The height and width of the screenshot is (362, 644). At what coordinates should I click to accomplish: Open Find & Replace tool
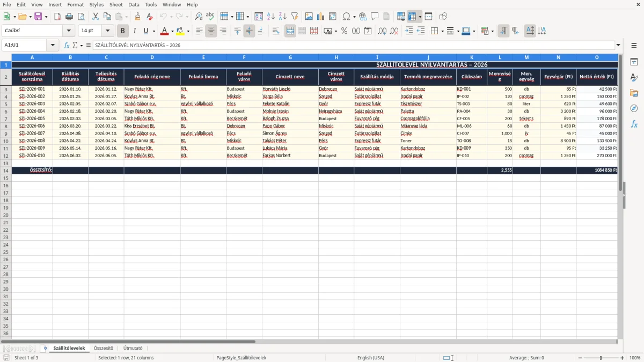pos(199,17)
